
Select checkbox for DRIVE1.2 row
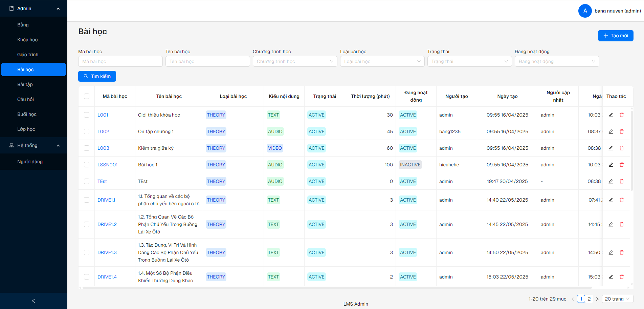[87, 224]
